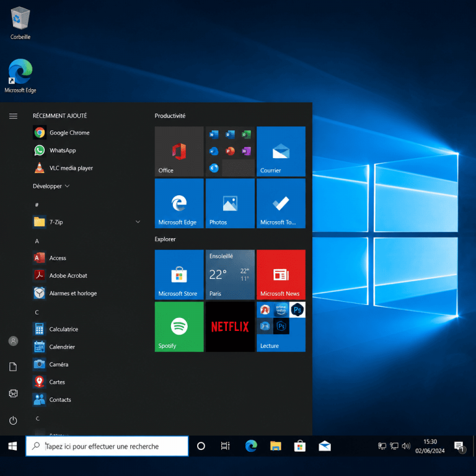Open the notification center icon
Viewport: 476px width, 476px height.
[x=460, y=446]
